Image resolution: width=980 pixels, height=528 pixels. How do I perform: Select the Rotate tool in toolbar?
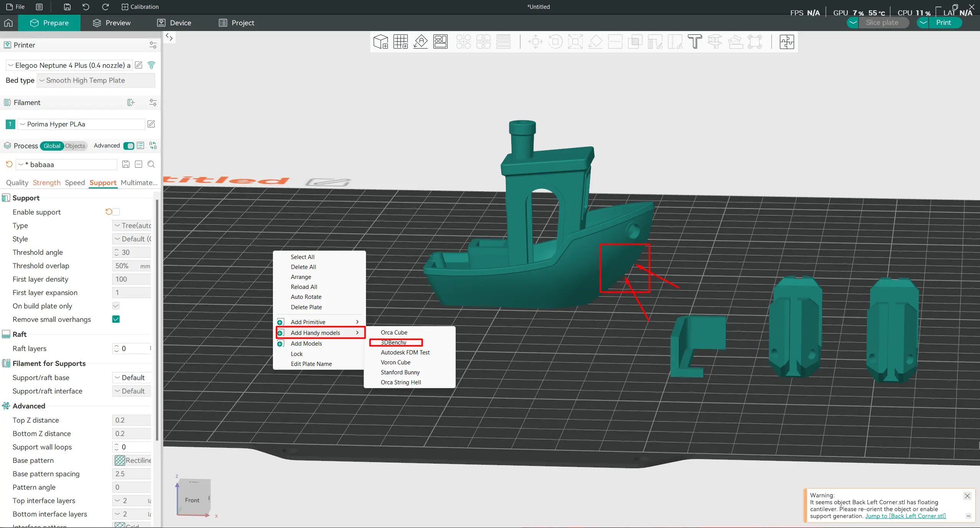pos(555,42)
